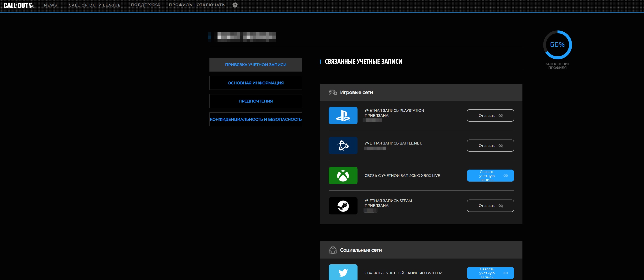Click the УЧЕТНАЯ ЗАПИСЬ PLAYSTATION ПРИВЯЗАНА text
The image size is (644, 280).
pos(394,113)
